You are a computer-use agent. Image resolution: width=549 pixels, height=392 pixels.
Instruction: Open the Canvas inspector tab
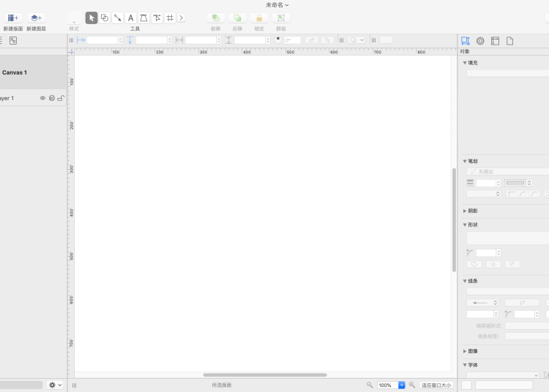pyautogui.click(x=495, y=41)
